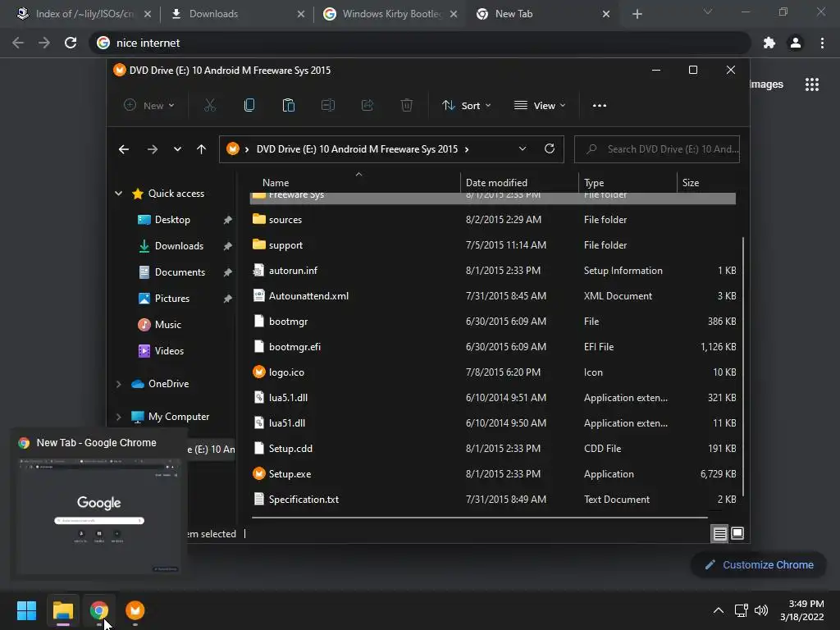Viewport: 840px width, 630px height.
Task: Expand the My Computer tree node
Action: click(x=118, y=416)
